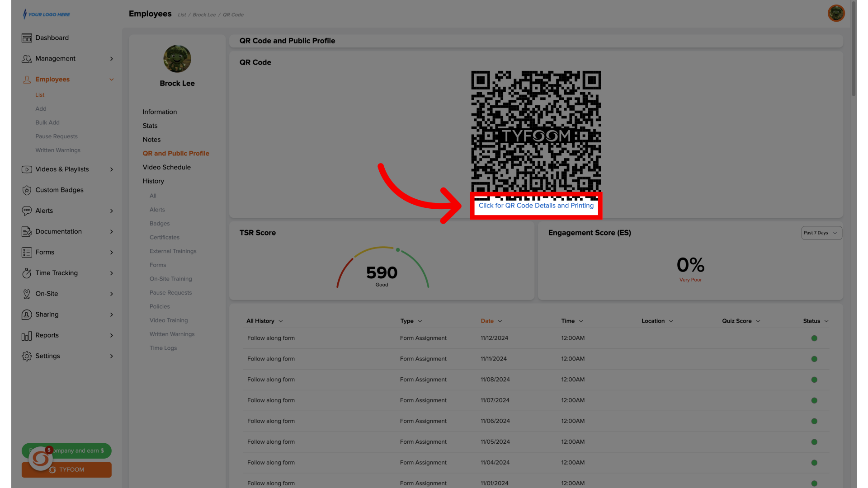Select the Forms checklist icon
This screenshot has height=488, width=868.
point(27,252)
